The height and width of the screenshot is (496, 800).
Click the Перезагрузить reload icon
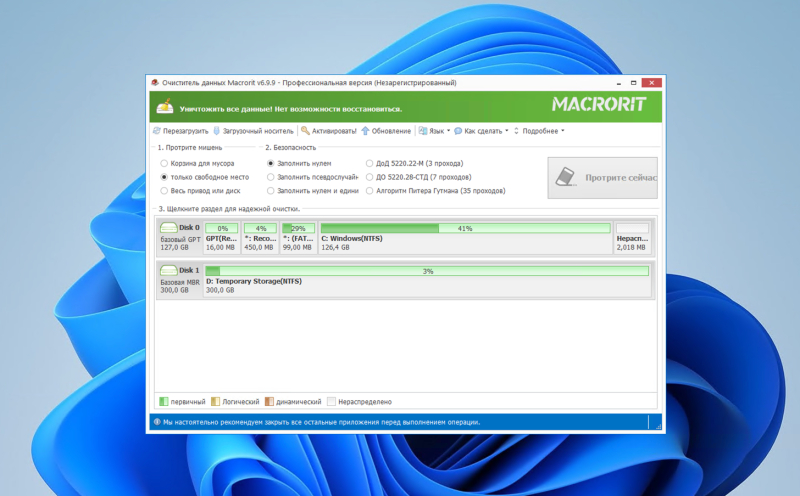[157, 131]
